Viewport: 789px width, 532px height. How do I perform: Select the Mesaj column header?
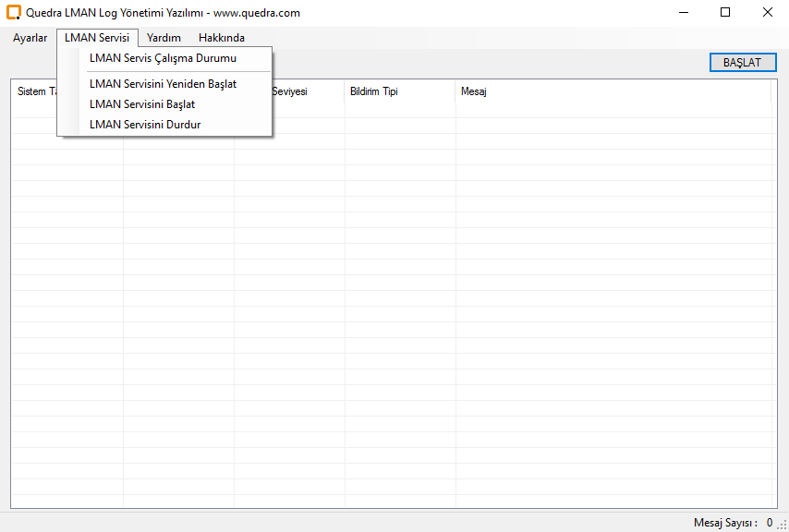click(474, 91)
